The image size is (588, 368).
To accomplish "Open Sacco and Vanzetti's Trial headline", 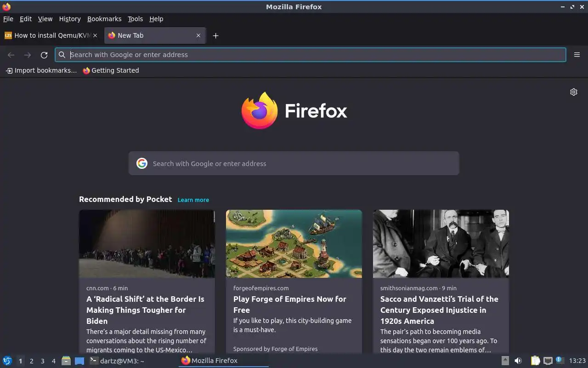I will (x=439, y=310).
